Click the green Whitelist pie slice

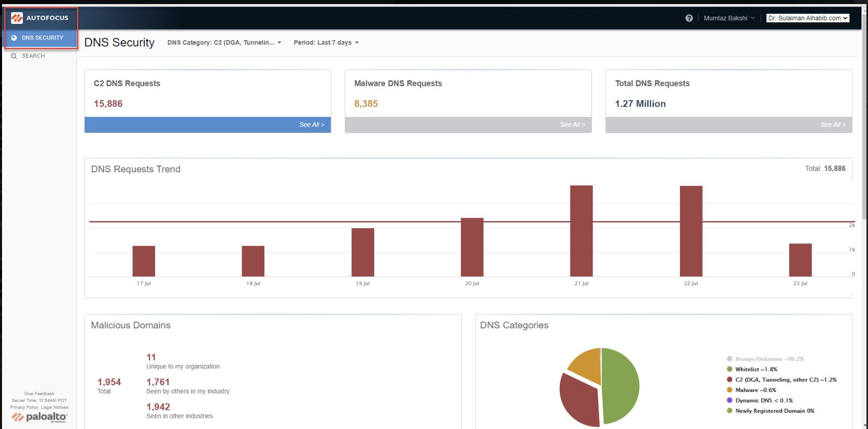coord(621,385)
